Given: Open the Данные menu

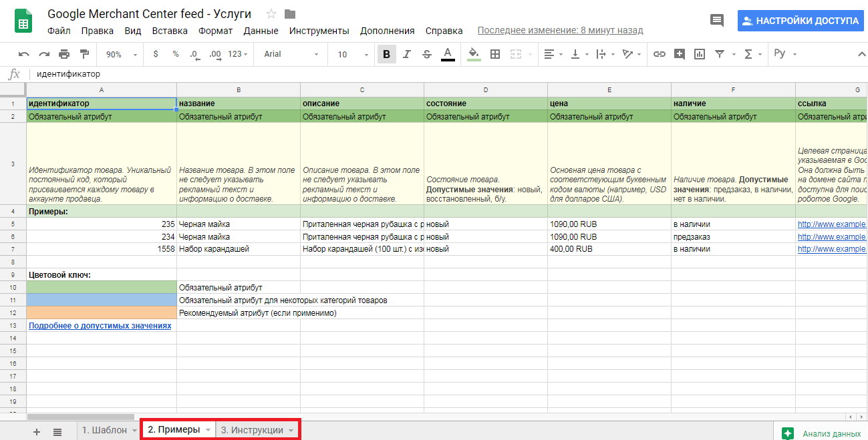Looking at the screenshot, I should tap(261, 31).
